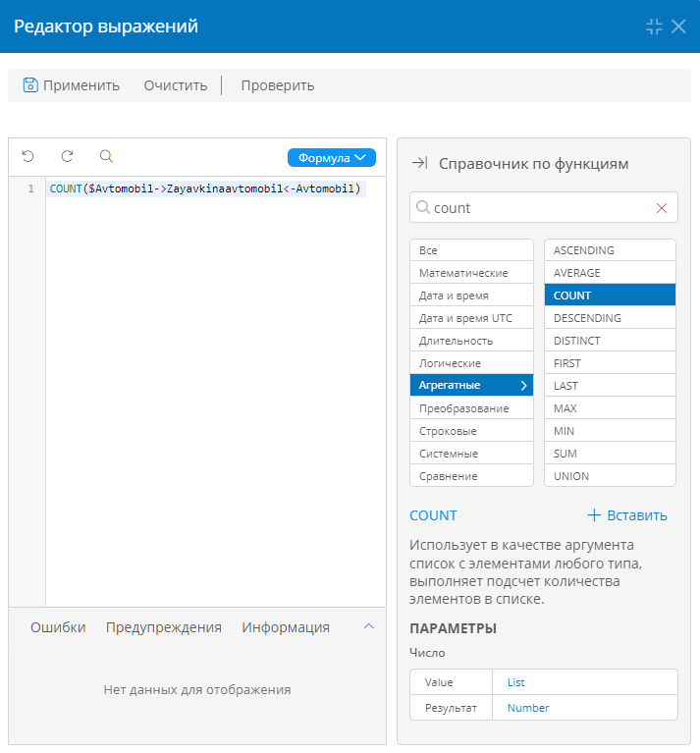Select the Системные category
Viewport: 700px width, 753px height.
[471, 454]
